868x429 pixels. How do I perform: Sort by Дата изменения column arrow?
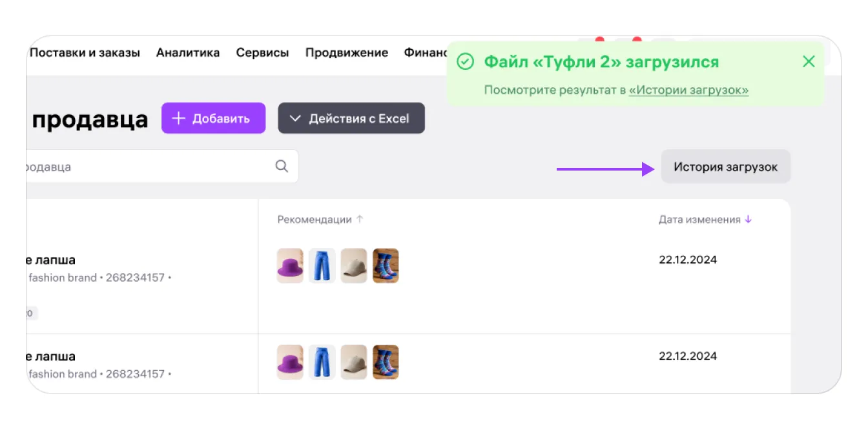(749, 220)
